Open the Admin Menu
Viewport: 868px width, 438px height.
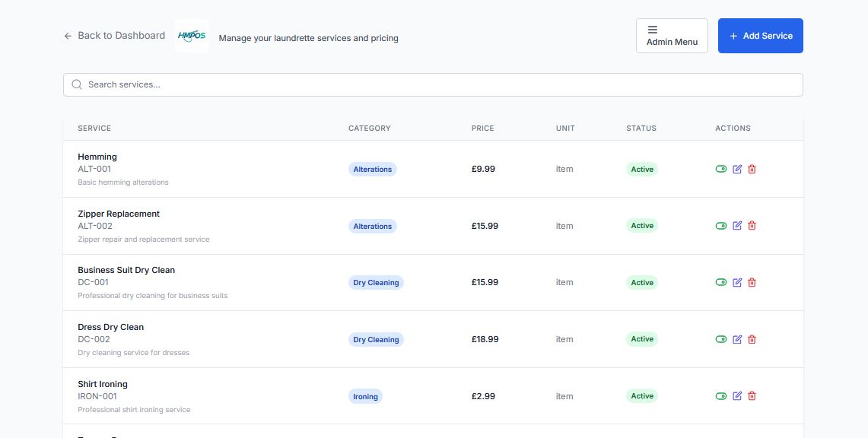pyautogui.click(x=672, y=36)
